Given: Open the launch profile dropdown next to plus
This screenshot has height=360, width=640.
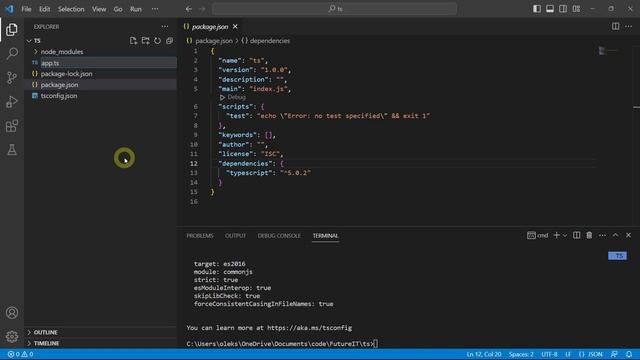Looking at the screenshot, I should (565, 236).
